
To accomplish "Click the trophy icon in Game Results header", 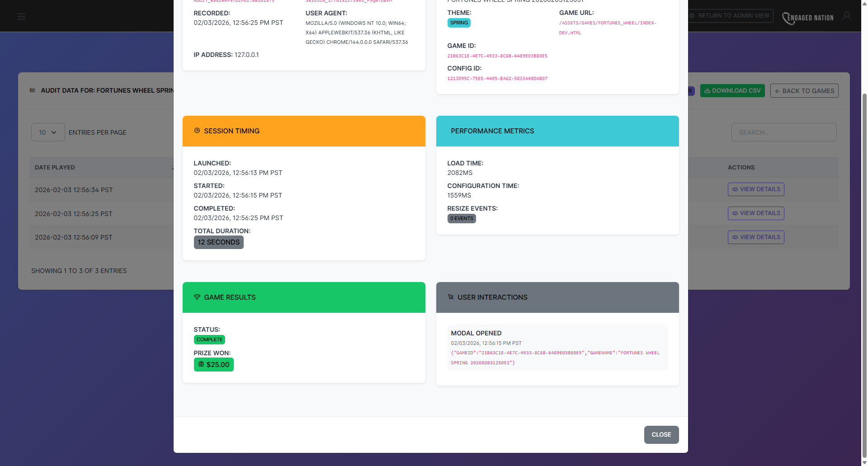I will coord(197,297).
